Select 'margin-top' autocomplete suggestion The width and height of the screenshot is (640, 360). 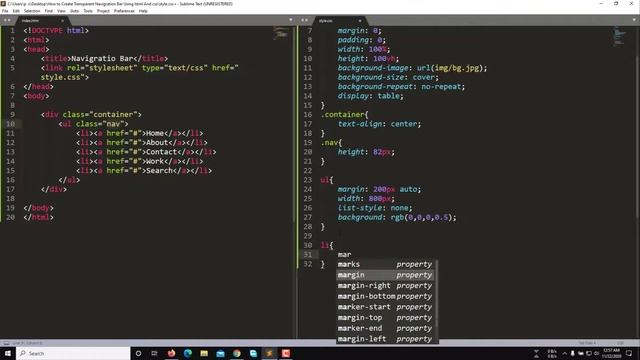[384, 318]
